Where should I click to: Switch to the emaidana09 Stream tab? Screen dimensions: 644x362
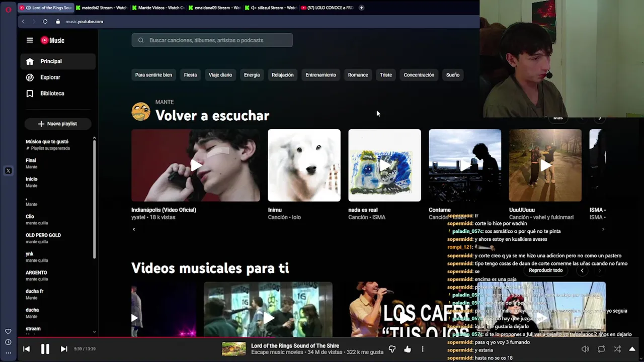pyautogui.click(x=215, y=8)
